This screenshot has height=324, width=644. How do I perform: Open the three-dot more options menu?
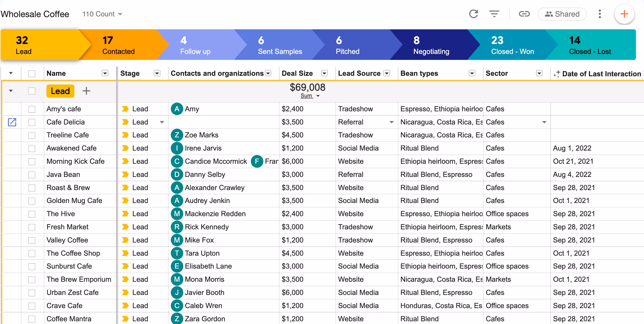pos(599,14)
